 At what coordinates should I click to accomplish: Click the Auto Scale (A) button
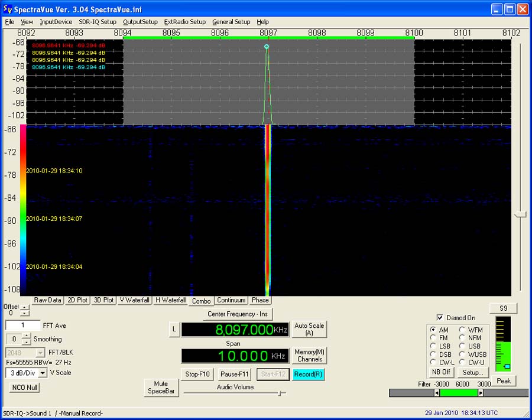(309, 329)
